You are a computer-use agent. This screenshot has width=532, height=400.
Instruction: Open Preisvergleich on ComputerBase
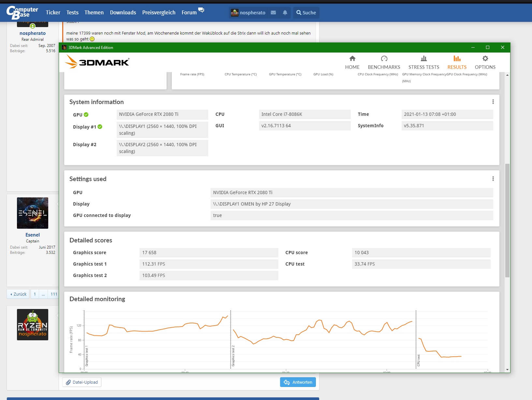[x=159, y=12]
